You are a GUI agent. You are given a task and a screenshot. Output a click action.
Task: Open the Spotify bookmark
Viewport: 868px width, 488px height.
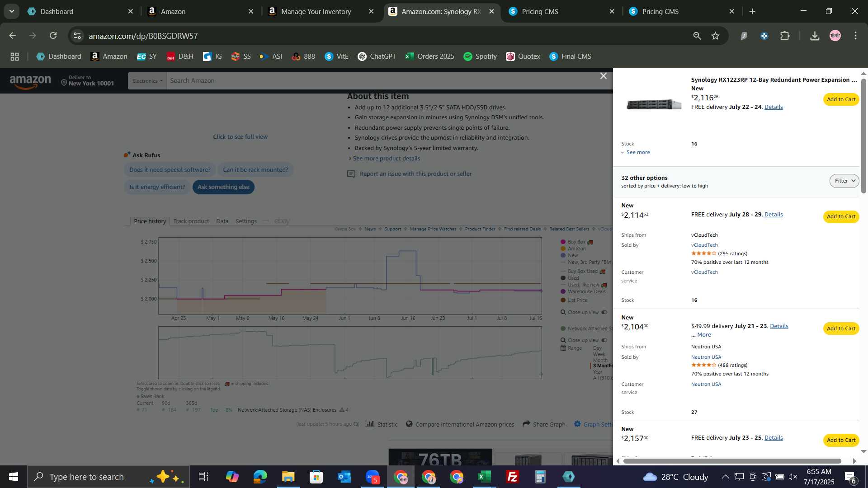click(x=480, y=56)
